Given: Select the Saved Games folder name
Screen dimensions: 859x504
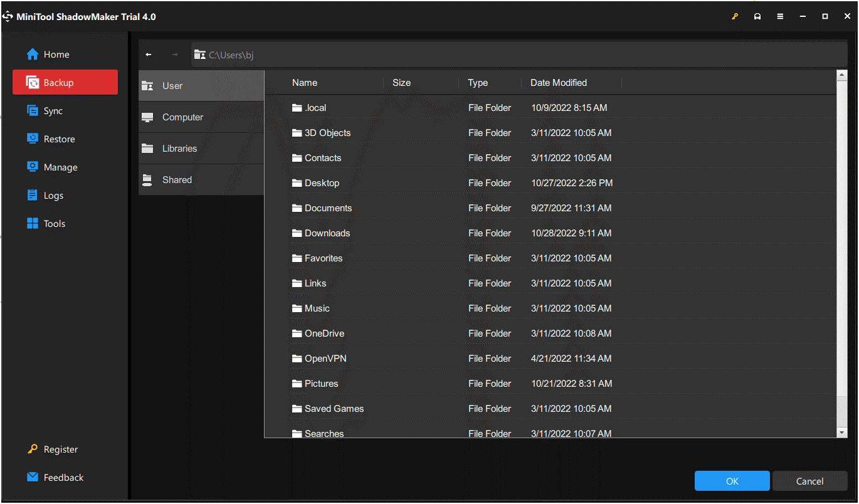Looking at the screenshot, I should pos(334,409).
